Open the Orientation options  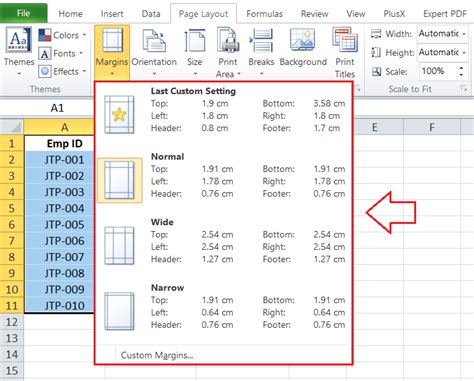154,52
